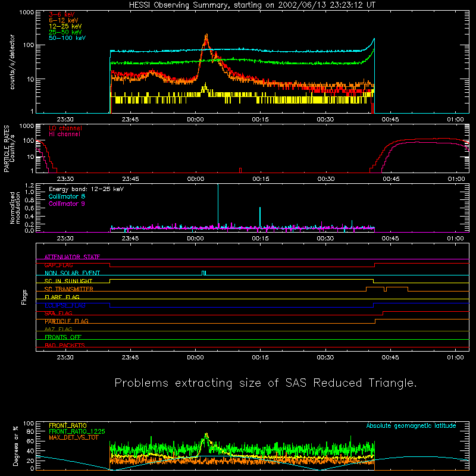Click the 00:45 tick label under the flags plot

pos(390,358)
